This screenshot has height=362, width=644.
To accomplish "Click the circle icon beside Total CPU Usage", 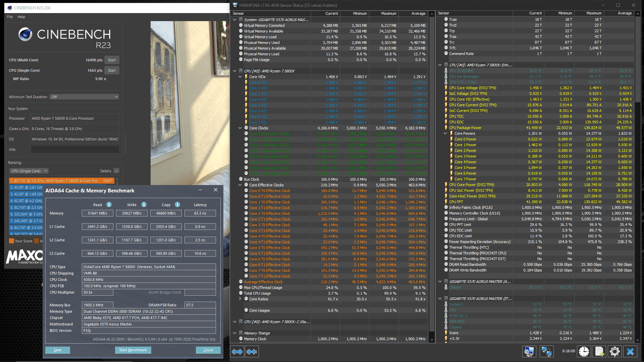I will [241, 293].
